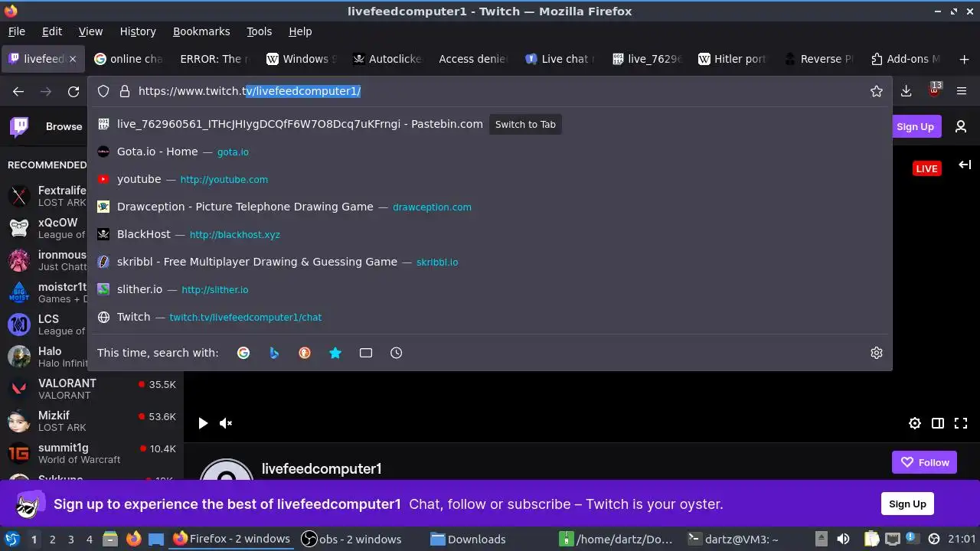Switch to the Live chat tab
The image size is (980, 551).
(560, 59)
